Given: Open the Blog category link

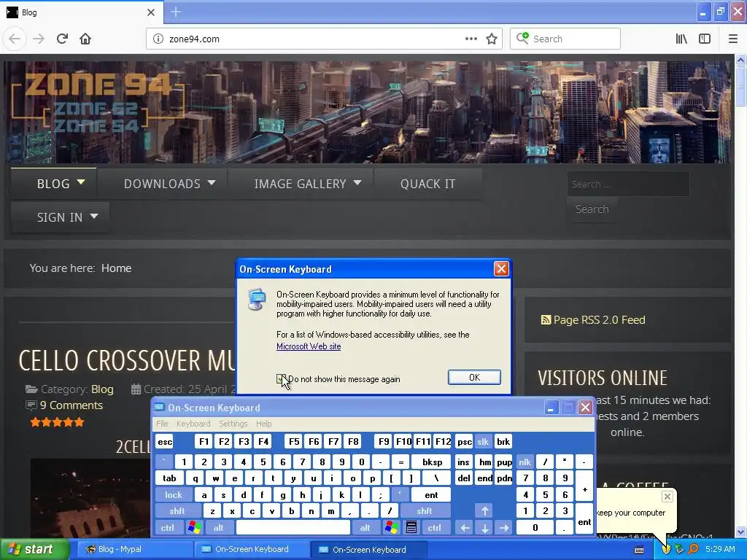Looking at the screenshot, I should click(x=102, y=389).
